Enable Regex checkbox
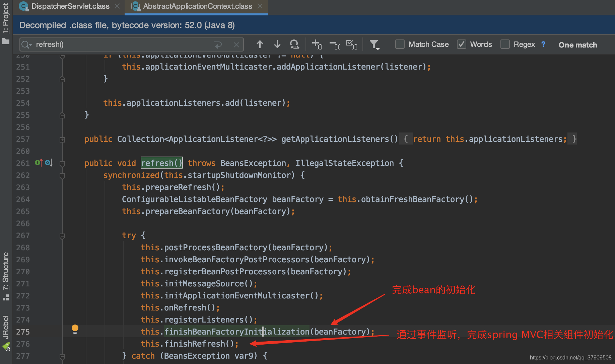 click(505, 44)
